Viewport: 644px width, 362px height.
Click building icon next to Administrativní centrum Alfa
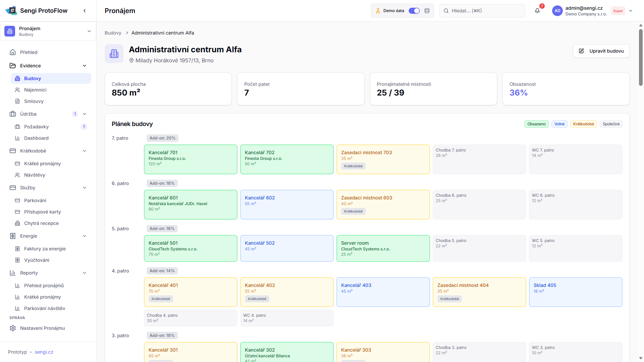(x=114, y=54)
